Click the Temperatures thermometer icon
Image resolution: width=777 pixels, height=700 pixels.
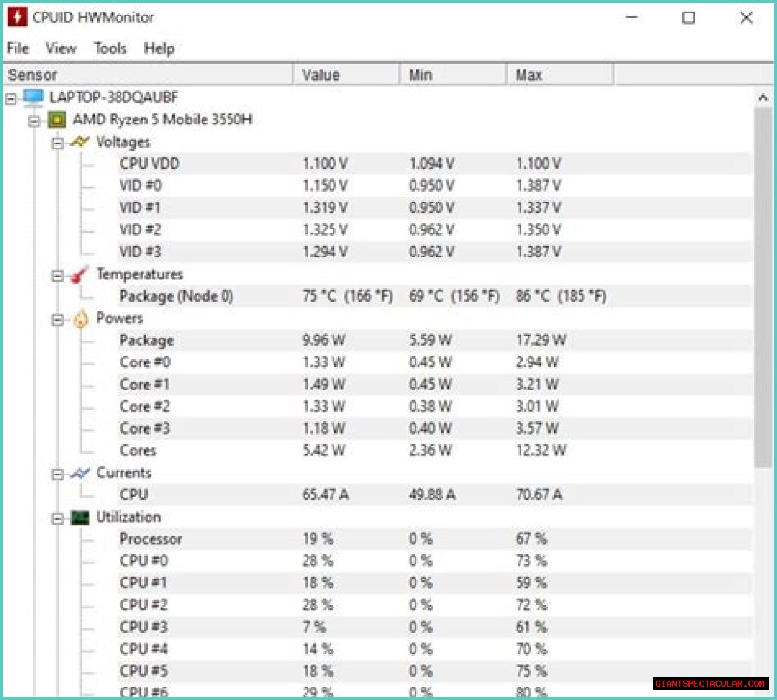(x=80, y=275)
